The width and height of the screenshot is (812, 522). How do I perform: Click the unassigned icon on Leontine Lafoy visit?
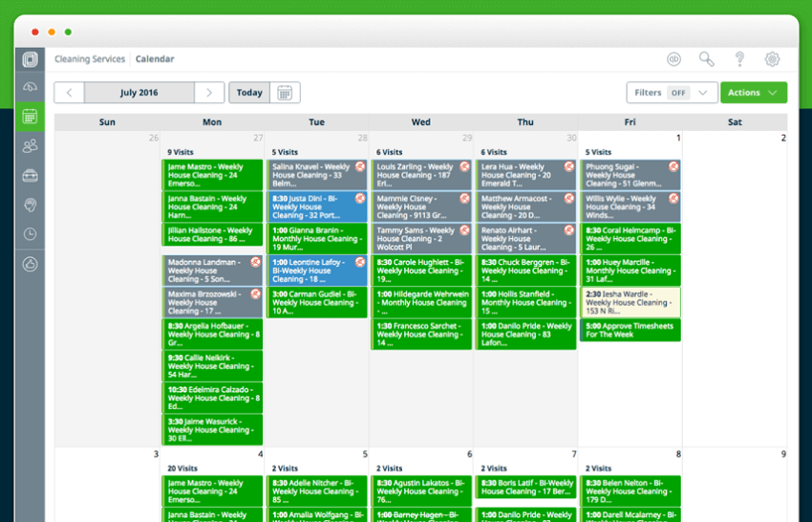point(360,262)
